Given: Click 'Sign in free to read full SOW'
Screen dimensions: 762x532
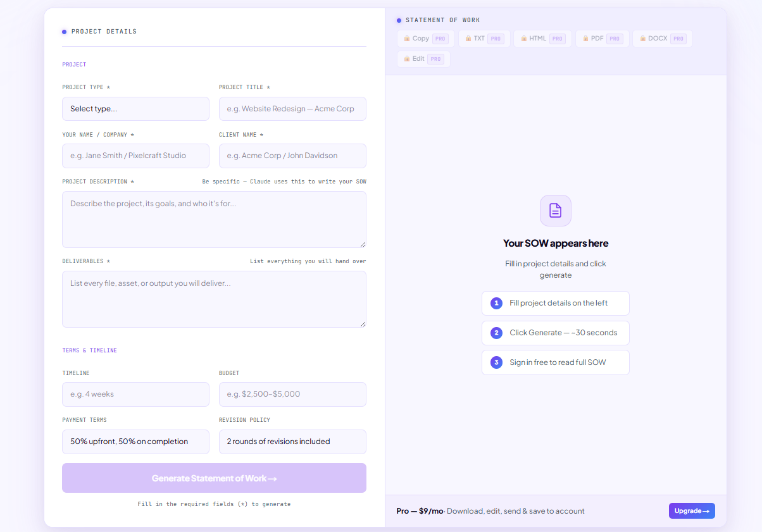Looking at the screenshot, I should (556, 362).
